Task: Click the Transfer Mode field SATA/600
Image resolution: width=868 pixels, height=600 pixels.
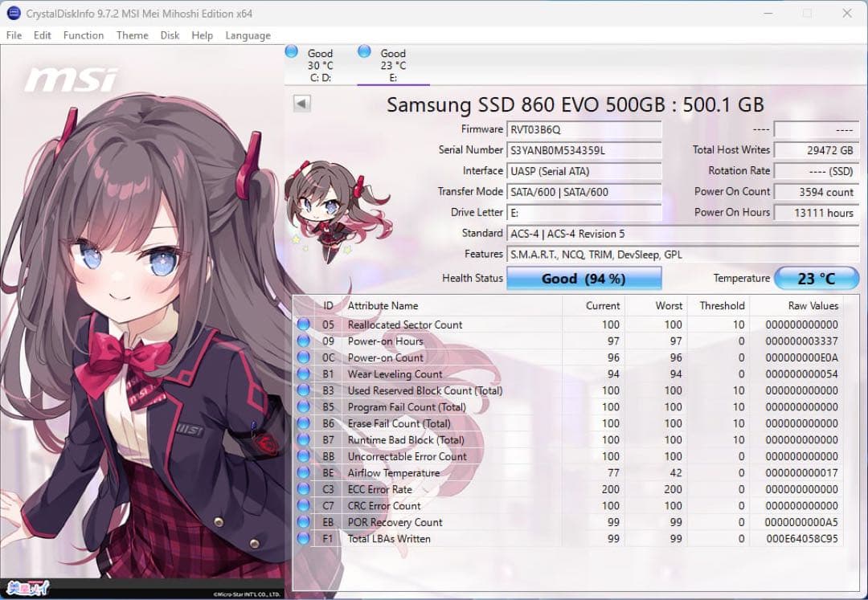Action: [584, 192]
